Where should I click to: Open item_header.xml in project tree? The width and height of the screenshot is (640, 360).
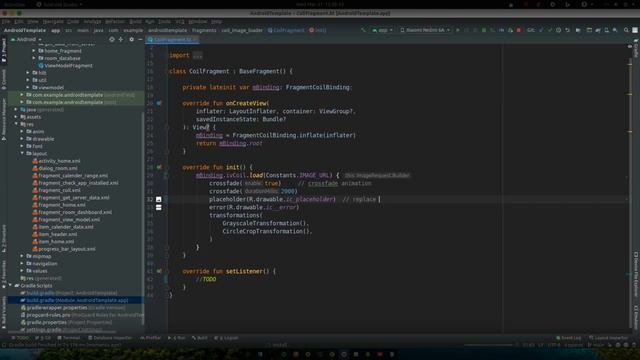(55, 234)
